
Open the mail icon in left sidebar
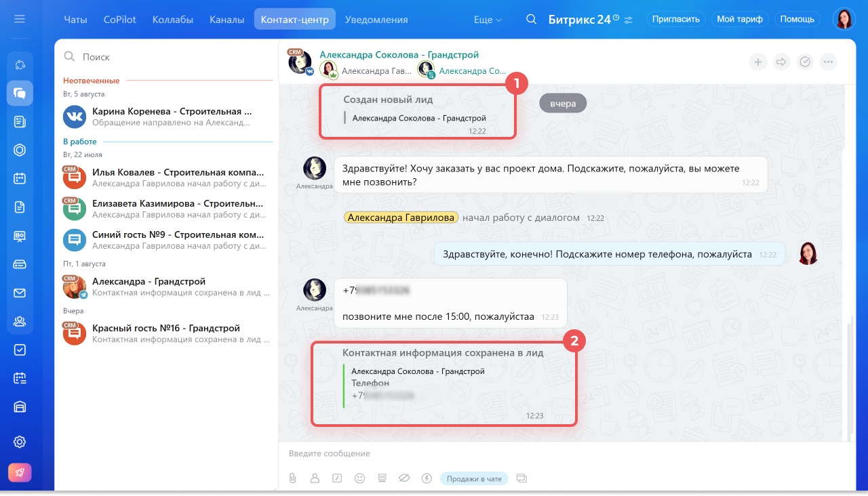[20, 293]
